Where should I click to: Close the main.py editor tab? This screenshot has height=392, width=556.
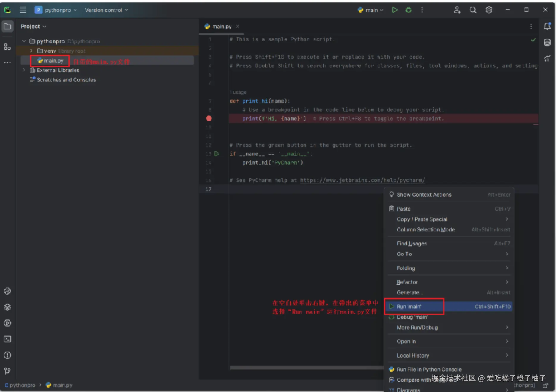pyautogui.click(x=237, y=26)
